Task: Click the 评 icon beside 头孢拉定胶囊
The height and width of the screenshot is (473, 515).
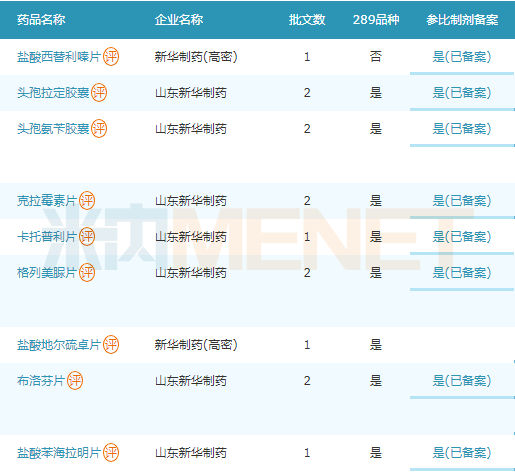Action: click(99, 93)
